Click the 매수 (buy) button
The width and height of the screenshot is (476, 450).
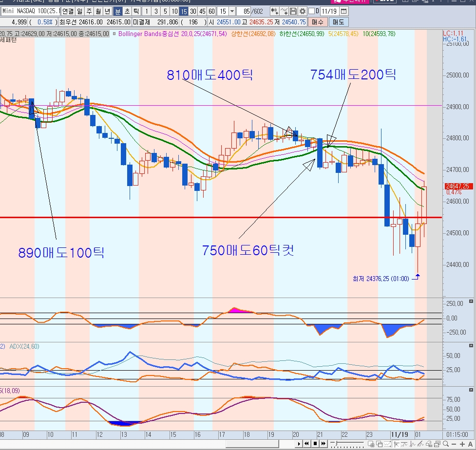(318, 22)
